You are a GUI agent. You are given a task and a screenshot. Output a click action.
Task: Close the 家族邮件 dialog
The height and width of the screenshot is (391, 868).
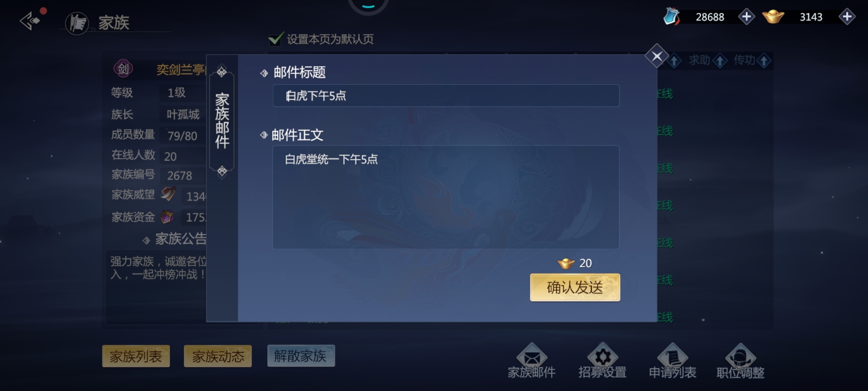pyautogui.click(x=657, y=56)
